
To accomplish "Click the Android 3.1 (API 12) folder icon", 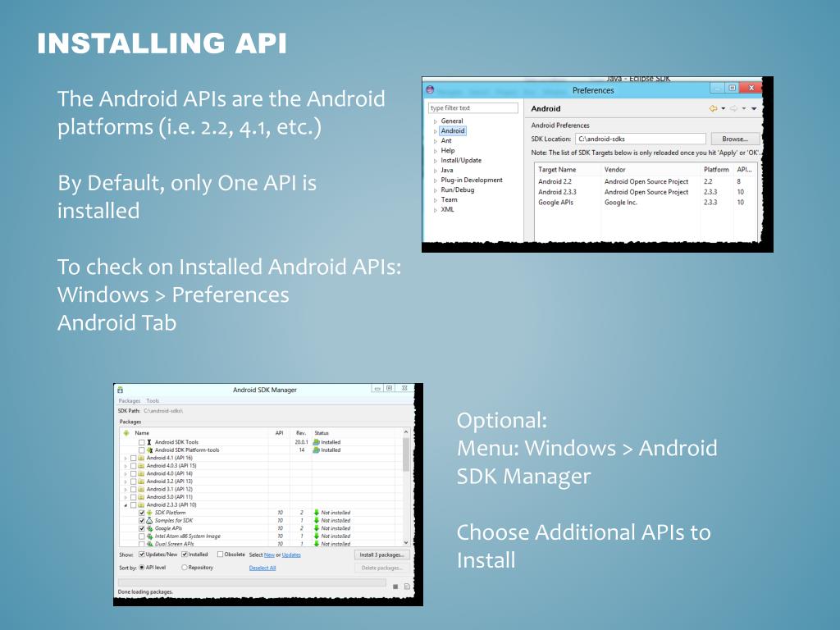I will coord(141,489).
